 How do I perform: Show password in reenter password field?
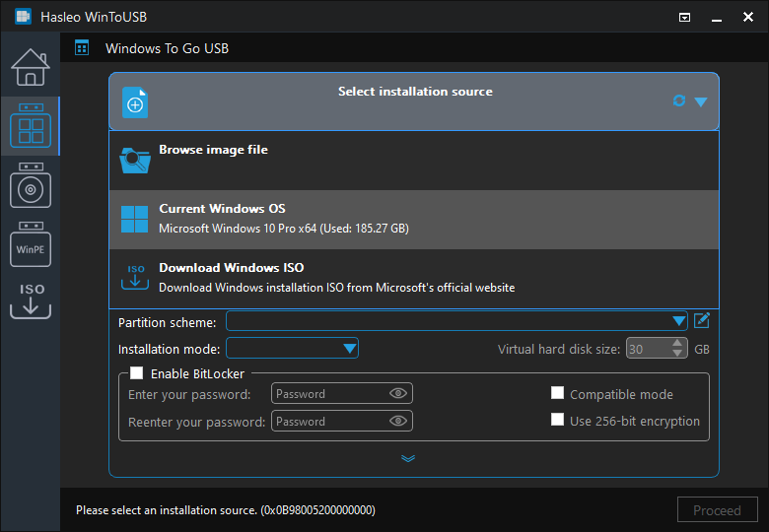click(397, 421)
